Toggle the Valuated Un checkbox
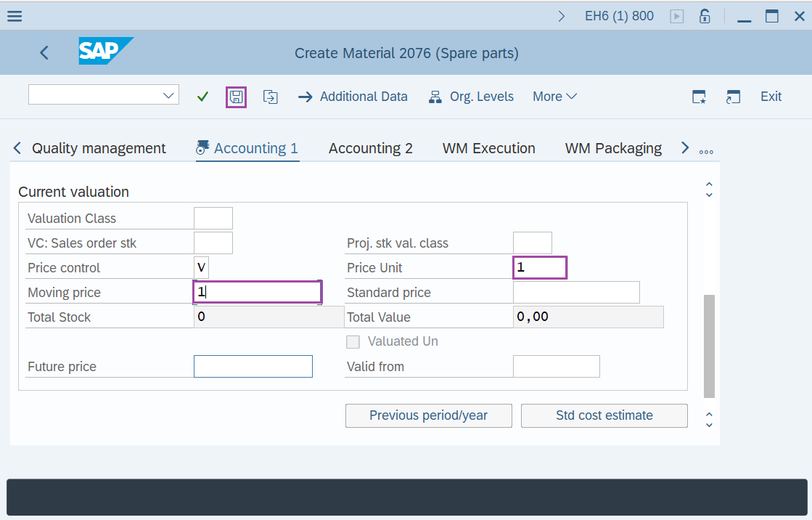The height and width of the screenshot is (520, 812). (x=353, y=342)
